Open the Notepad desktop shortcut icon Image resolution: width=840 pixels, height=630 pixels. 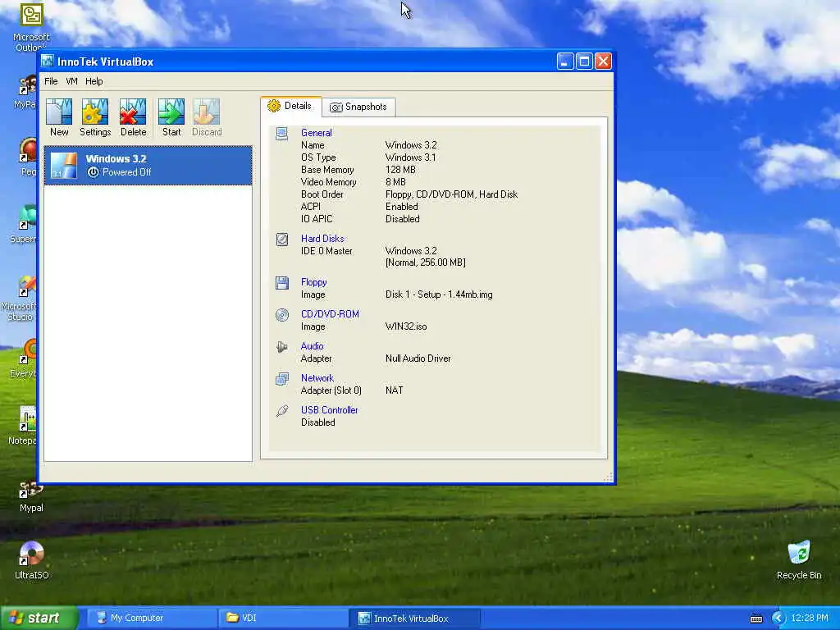click(27, 418)
